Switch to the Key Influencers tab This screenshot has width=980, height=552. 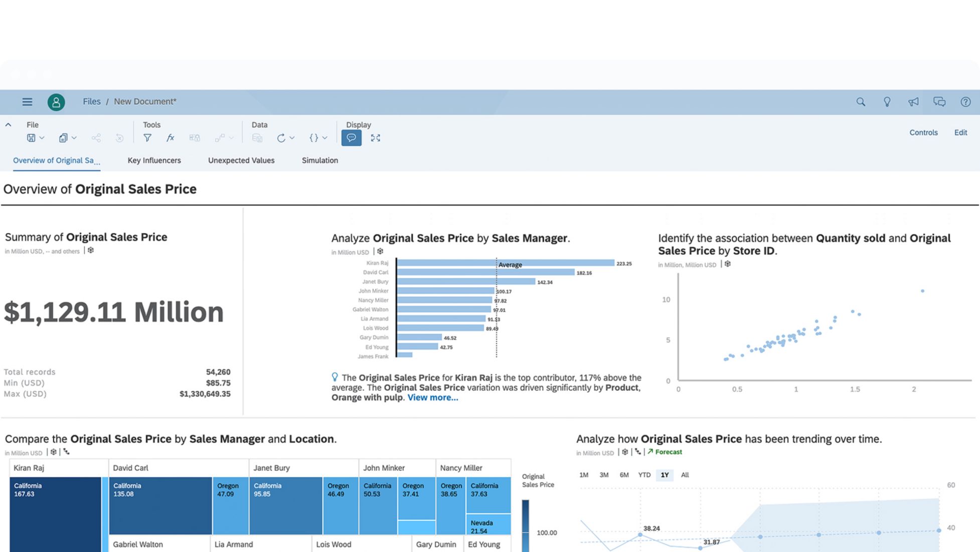154,161
